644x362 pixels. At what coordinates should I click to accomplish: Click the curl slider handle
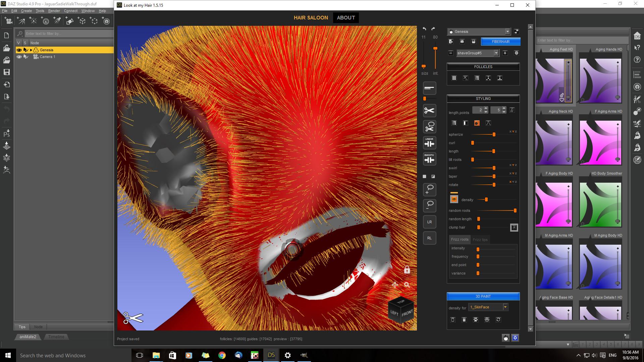pyautogui.click(x=473, y=143)
